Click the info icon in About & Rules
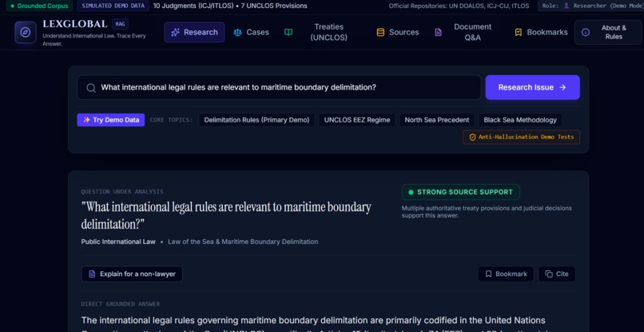The height and width of the screenshot is (332, 644). tap(586, 32)
